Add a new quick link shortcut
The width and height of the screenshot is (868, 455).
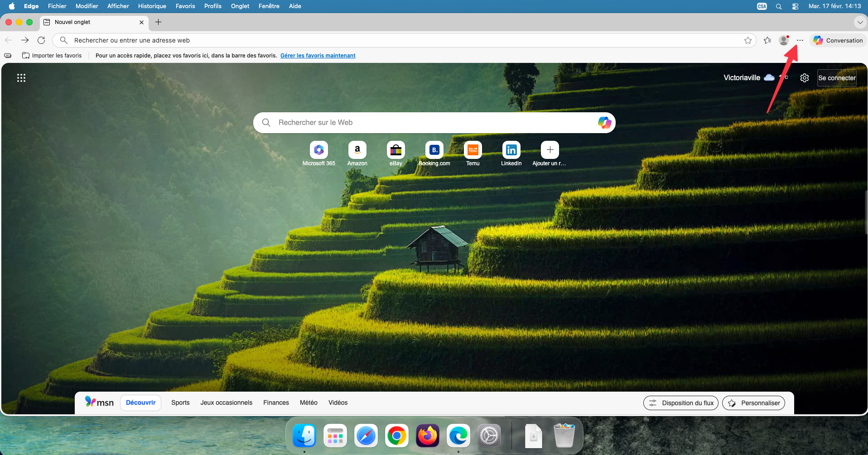tap(550, 154)
